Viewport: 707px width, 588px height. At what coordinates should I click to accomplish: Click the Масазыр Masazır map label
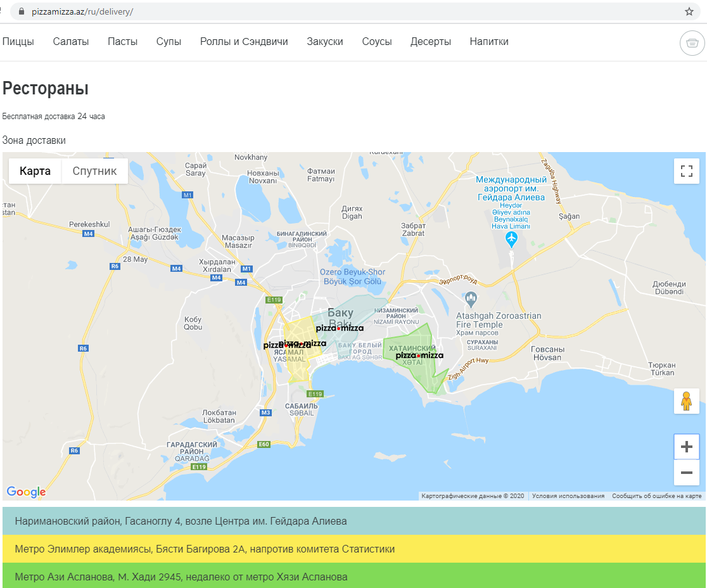(x=239, y=241)
